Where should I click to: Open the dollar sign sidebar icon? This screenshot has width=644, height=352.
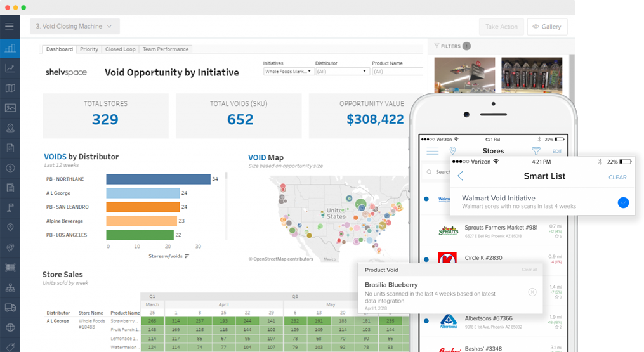pyautogui.click(x=10, y=167)
